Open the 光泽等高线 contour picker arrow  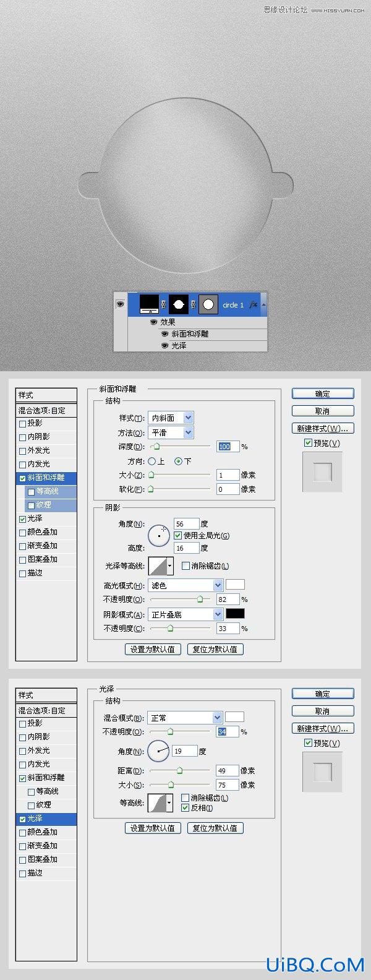click(169, 565)
